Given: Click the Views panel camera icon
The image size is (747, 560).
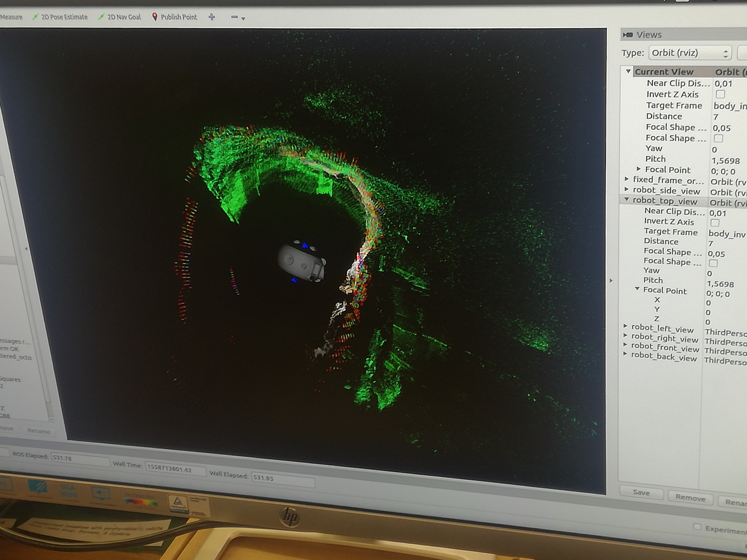Looking at the screenshot, I should (x=627, y=35).
